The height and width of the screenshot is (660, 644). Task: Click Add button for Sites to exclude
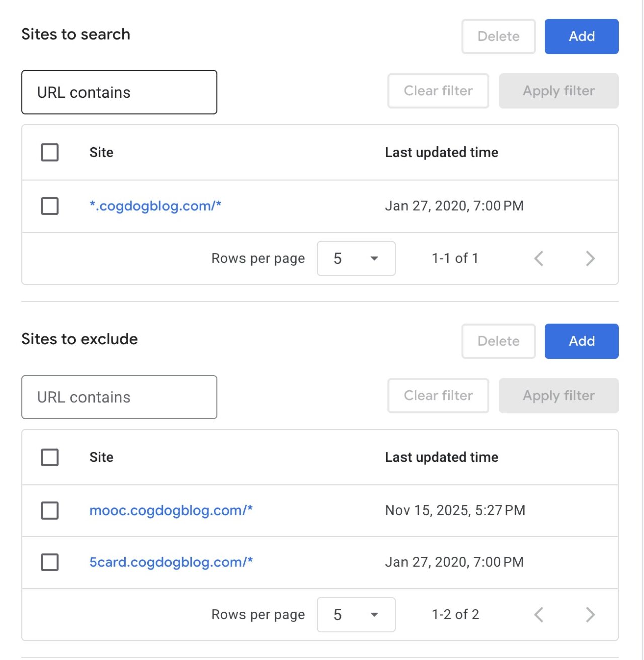[582, 341]
